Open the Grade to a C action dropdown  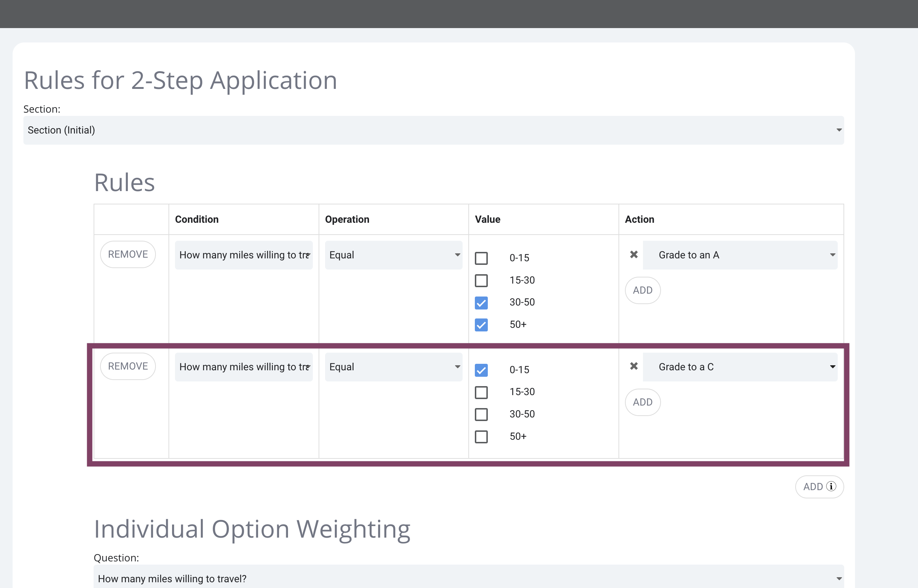pyautogui.click(x=740, y=367)
